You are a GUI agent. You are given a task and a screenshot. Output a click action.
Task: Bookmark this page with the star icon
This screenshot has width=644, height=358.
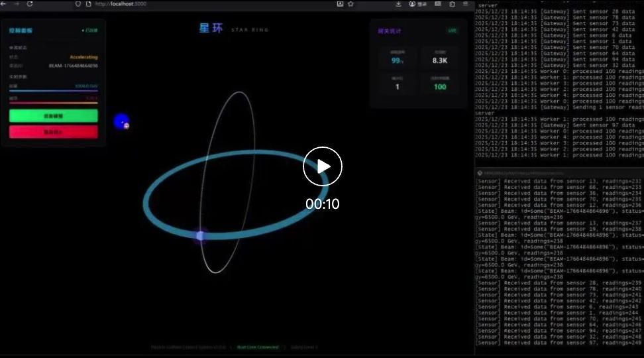(x=350, y=4)
